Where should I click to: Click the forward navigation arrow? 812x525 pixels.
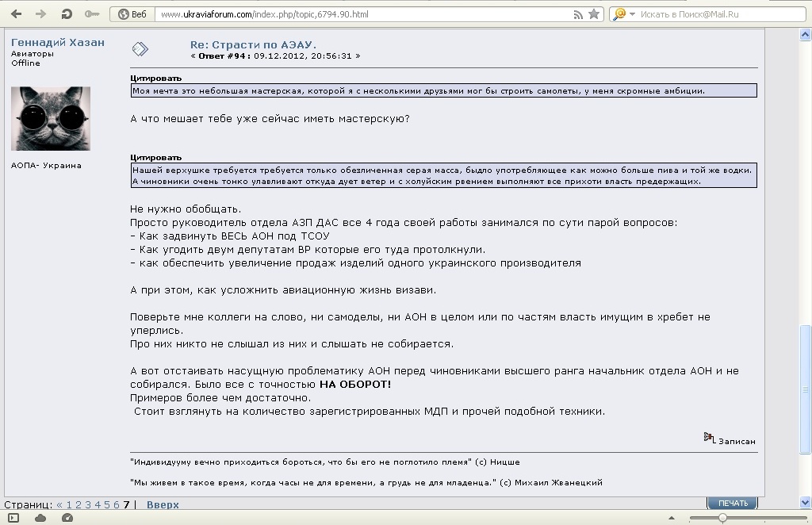(x=40, y=14)
